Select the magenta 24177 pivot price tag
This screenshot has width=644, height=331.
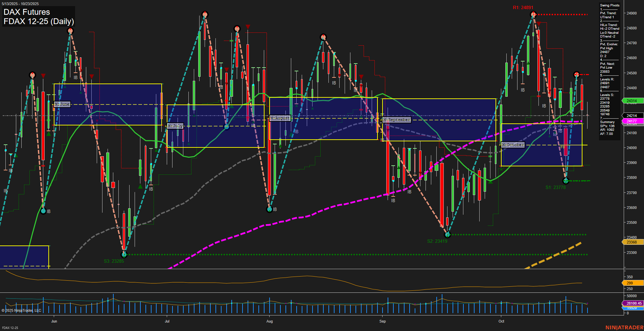pos(632,121)
